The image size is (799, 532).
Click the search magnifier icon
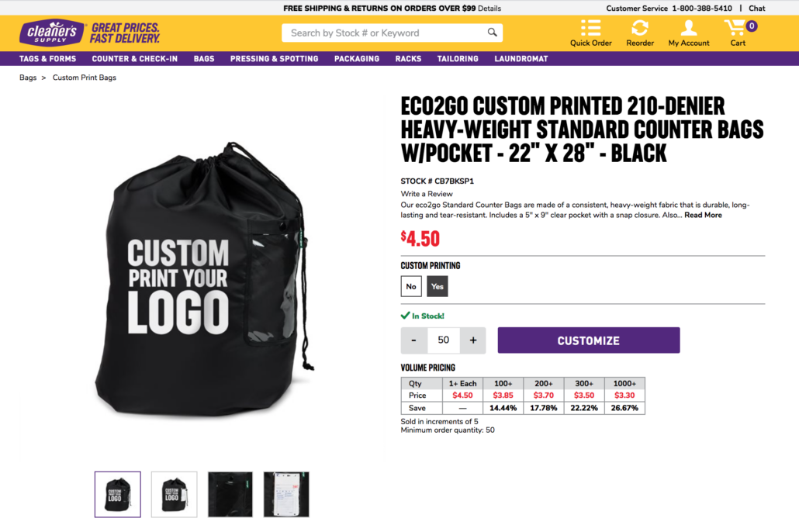click(x=492, y=33)
